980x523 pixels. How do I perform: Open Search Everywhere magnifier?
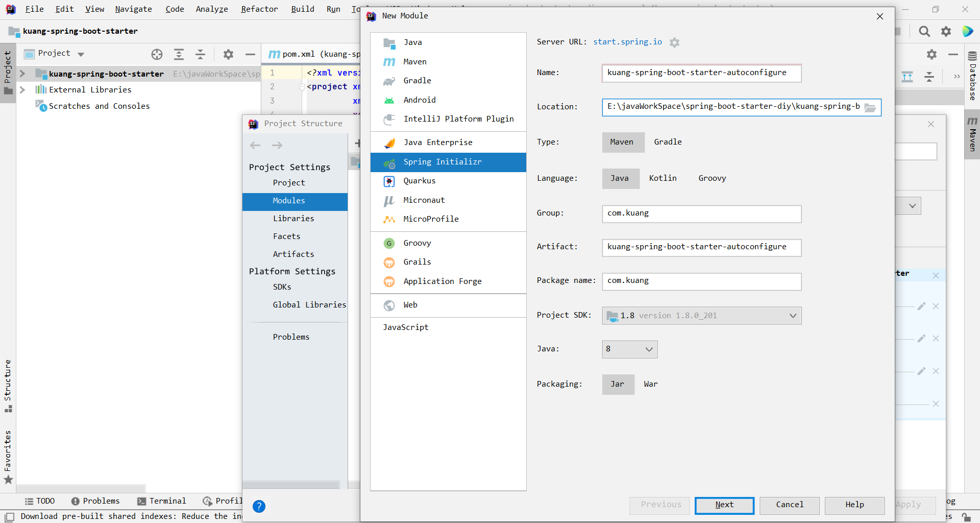(x=924, y=32)
